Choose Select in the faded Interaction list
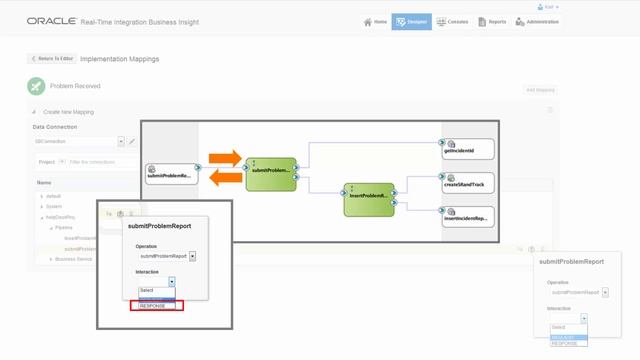Viewport: 640px width, 360px height. (x=569, y=328)
